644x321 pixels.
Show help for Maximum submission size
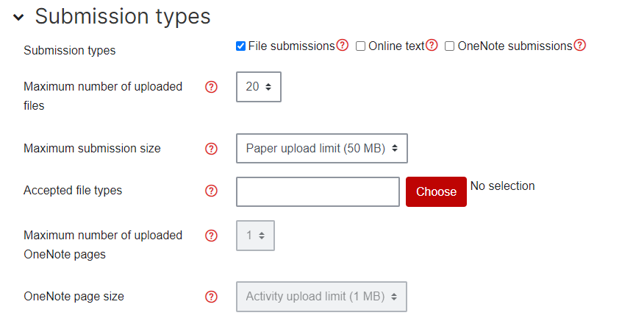pyautogui.click(x=211, y=149)
